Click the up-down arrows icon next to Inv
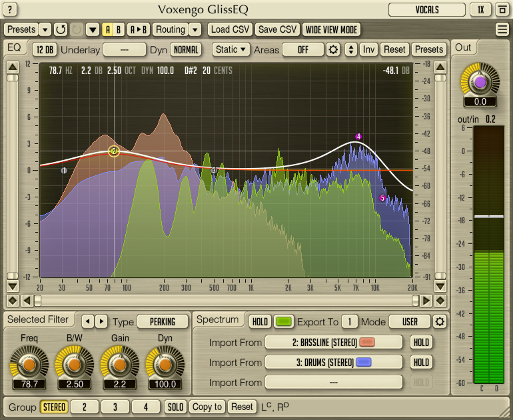This screenshot has width=513, height=420. point(351,50)
